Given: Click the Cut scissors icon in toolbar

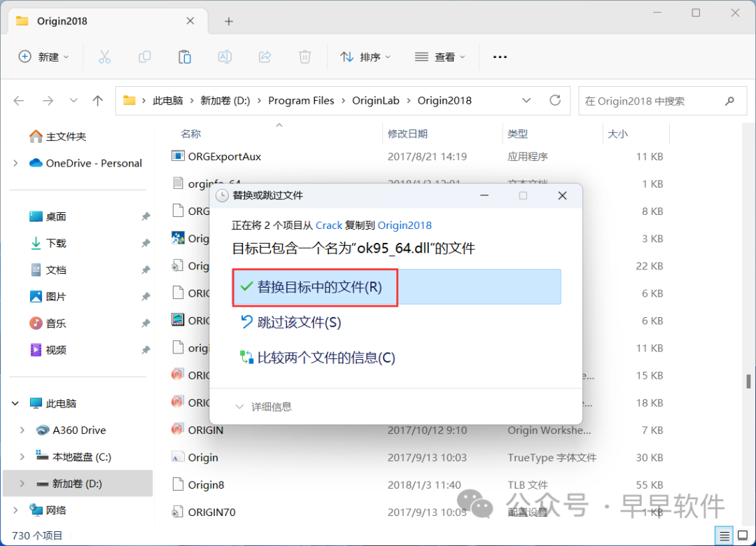Looking at the screenshot, I should pyautogui.click(x=104, y=57).
